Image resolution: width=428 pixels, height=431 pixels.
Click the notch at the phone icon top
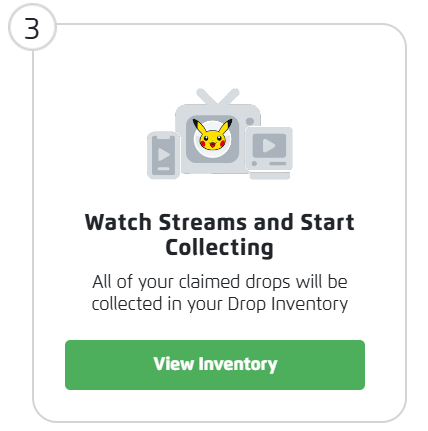click(x=163, y=137)
